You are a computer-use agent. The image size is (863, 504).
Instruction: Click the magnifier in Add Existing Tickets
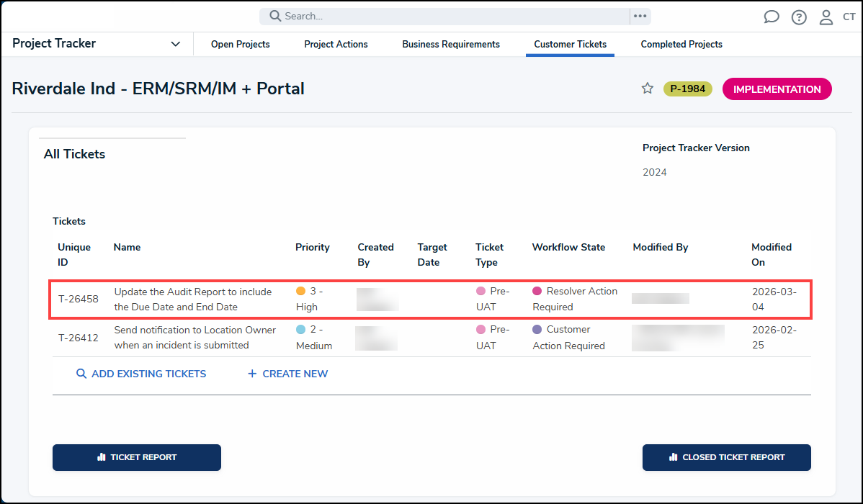[81, 374]
